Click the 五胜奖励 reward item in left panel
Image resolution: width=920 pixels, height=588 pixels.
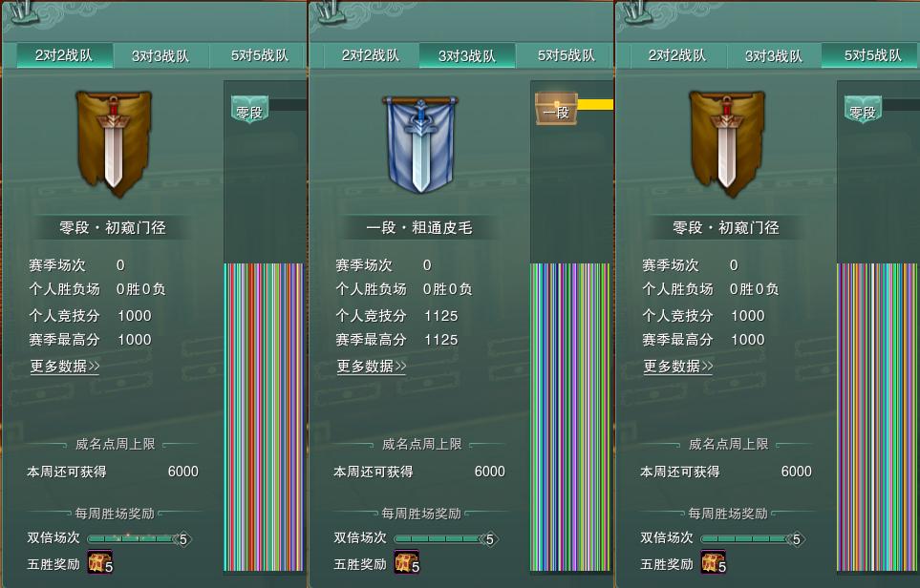tap(99, 562)
